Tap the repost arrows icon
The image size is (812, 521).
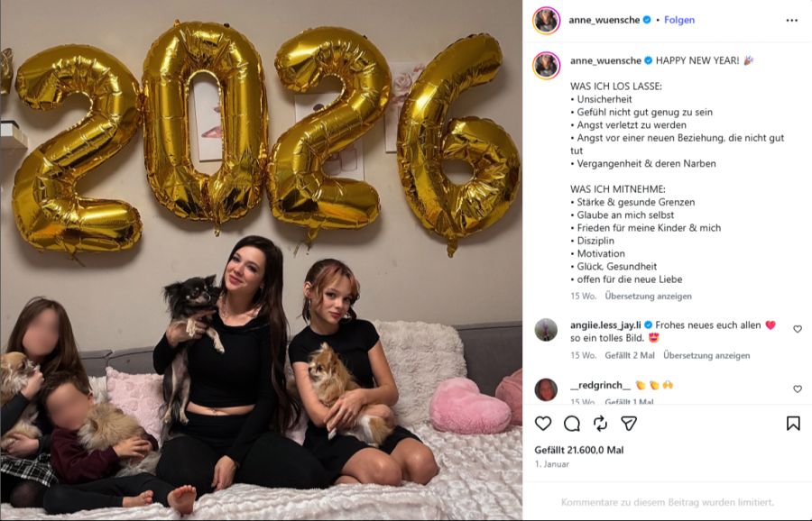pos(600,424)
